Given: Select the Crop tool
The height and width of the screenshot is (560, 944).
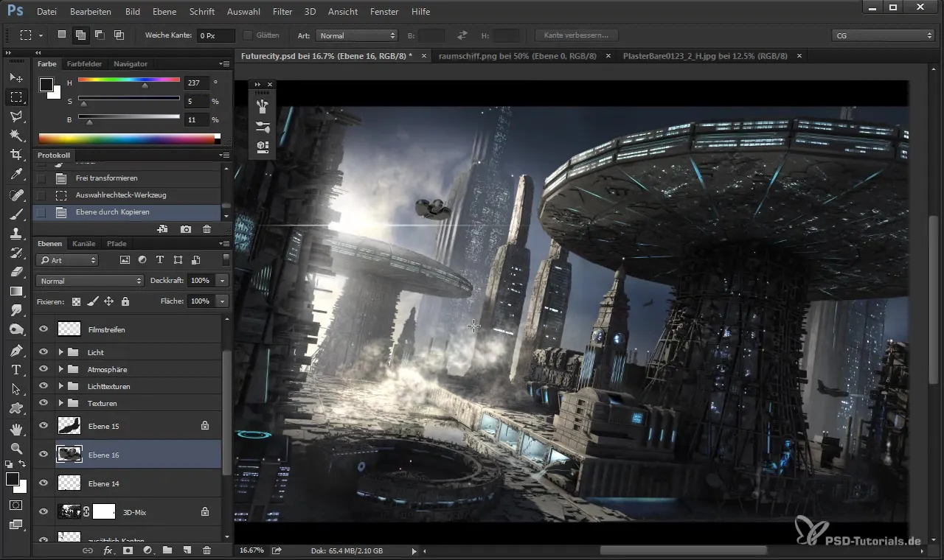Looking at the screenshot, I should tap(16, 155).
